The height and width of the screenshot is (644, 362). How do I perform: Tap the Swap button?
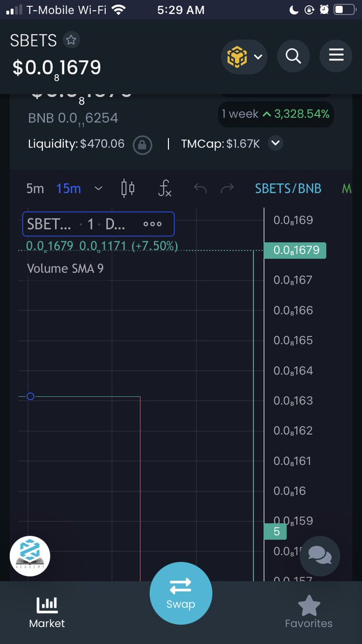coord(181,594)
